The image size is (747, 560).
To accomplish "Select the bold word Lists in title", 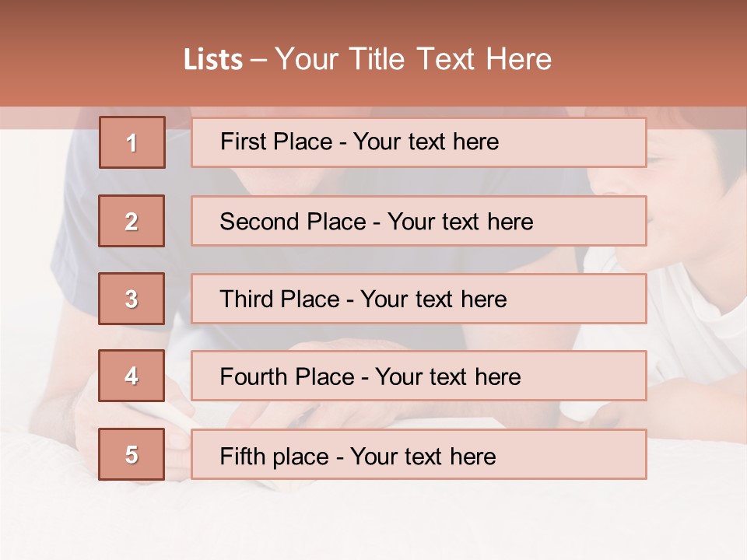I will [x=213, y=60].
